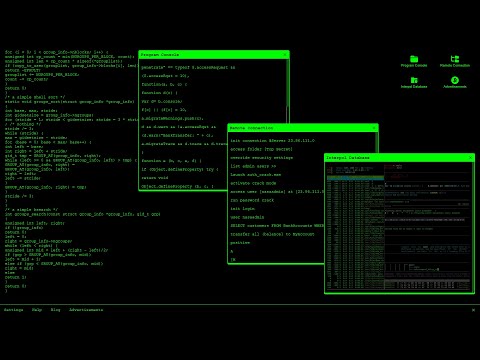Click the 'activate crack mode' line

[x=253, y=183]
